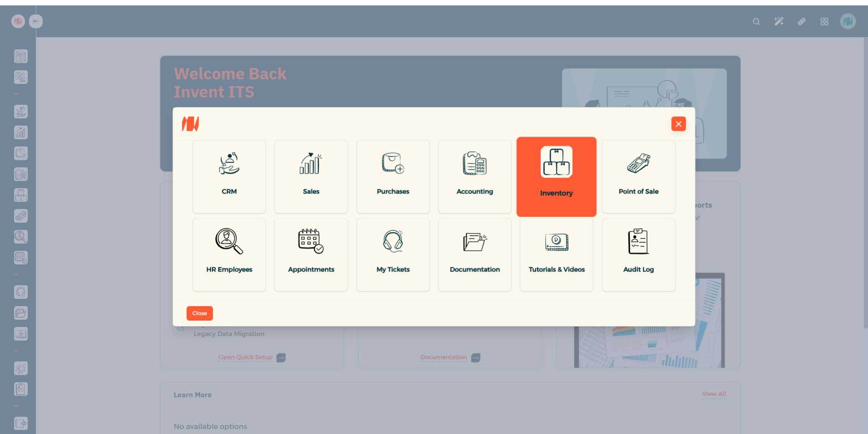Select the Purchases module tile
Image resolution: width=868 pixels, height=434 pixels.
point(393,177)
